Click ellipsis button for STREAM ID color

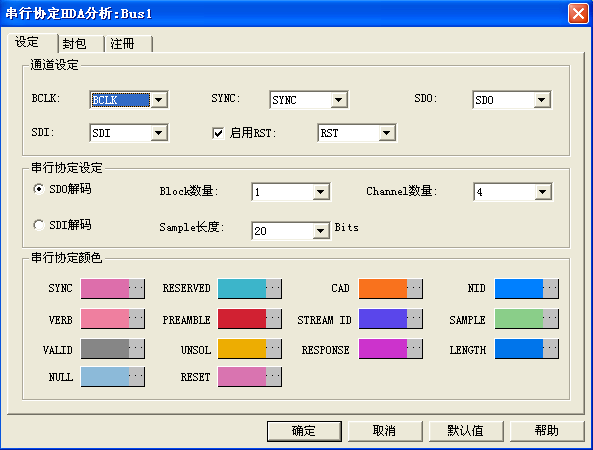(414, 319)
